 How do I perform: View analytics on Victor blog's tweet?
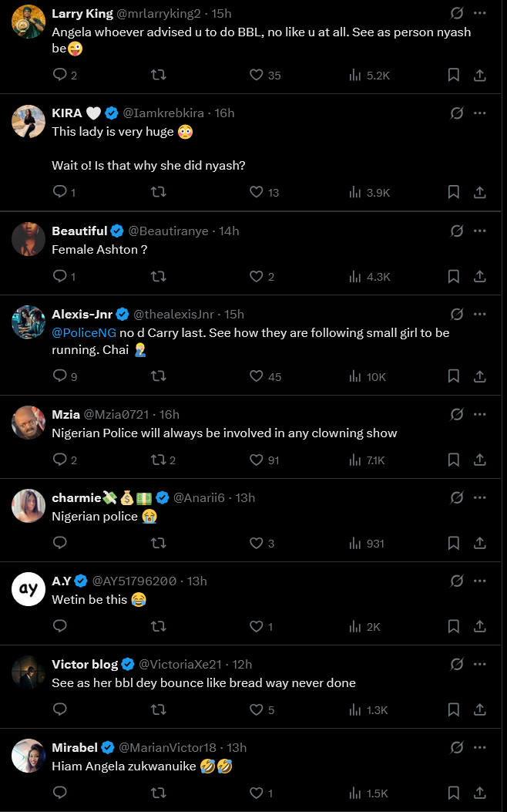(x=355, y=709)
